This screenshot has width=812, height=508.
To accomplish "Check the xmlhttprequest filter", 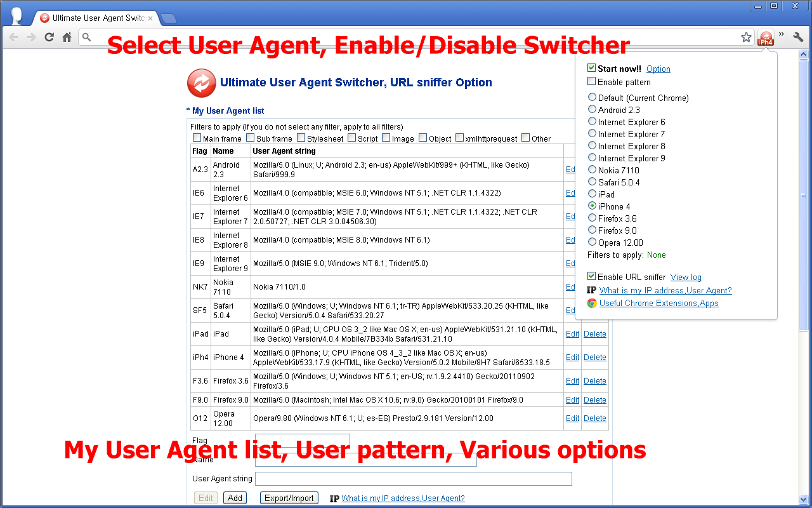I will (x=459, y=138).
